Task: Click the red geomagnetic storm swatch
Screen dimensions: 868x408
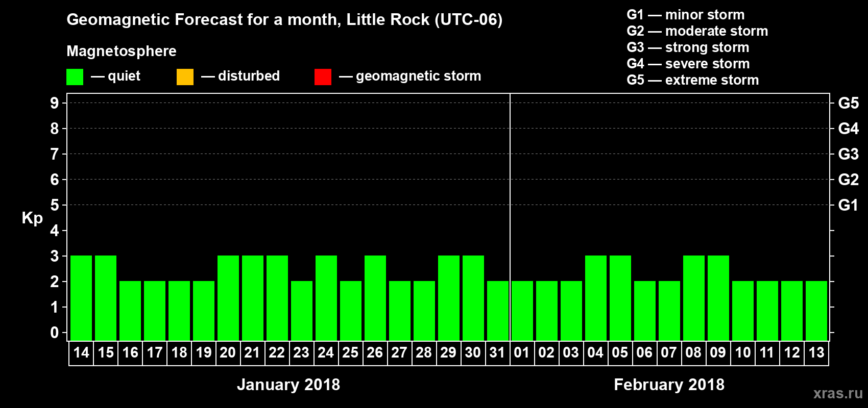Action: point(323,77)
